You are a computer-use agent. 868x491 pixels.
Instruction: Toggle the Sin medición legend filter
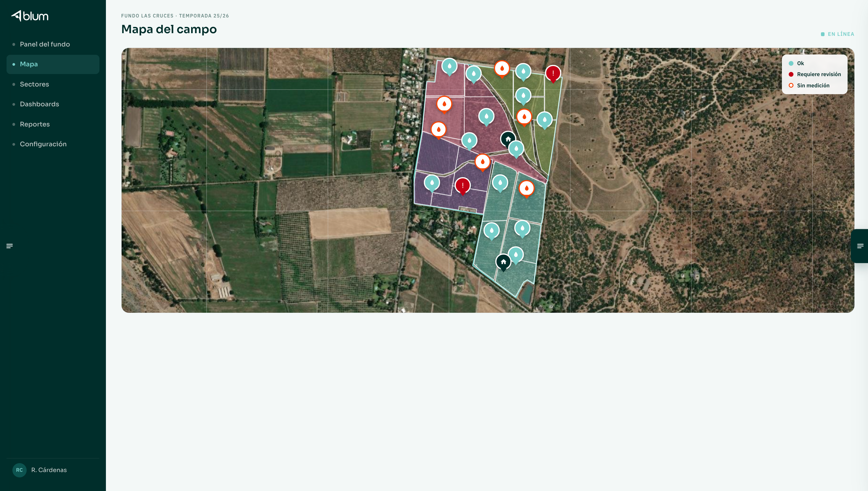click(809, 85)
